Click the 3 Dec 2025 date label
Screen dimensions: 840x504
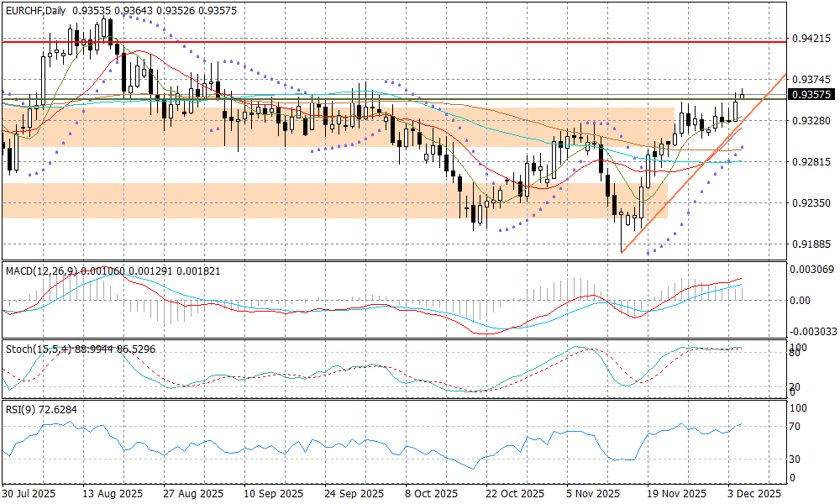[x=754, y=493]
